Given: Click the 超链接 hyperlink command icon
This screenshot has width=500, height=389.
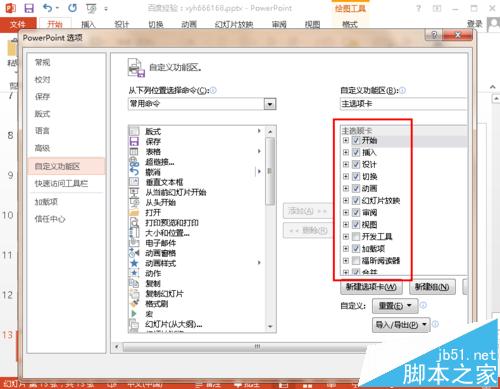Looking at the screenshot, I should point(134,162).
